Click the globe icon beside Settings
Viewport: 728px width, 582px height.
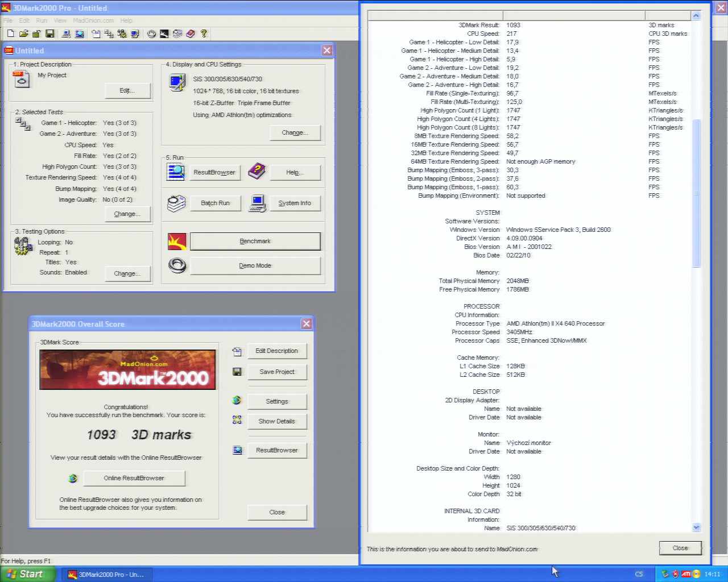coord(237,400)
